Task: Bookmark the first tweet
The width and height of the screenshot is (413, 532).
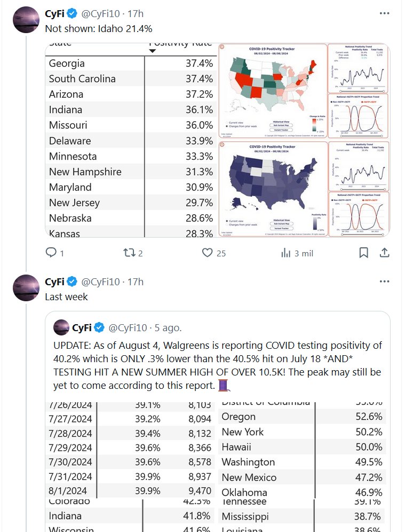Action: [363, 253]
